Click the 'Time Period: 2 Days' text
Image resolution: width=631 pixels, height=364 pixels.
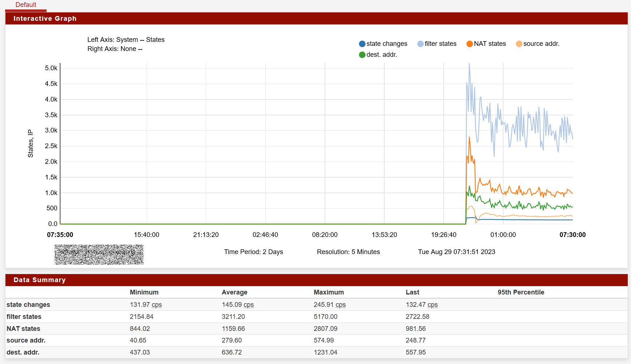(x=254, y=252)
